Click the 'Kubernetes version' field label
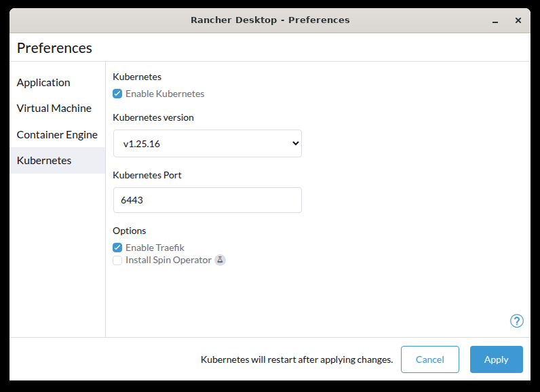The image size is (540, 392). pos(153,117)
